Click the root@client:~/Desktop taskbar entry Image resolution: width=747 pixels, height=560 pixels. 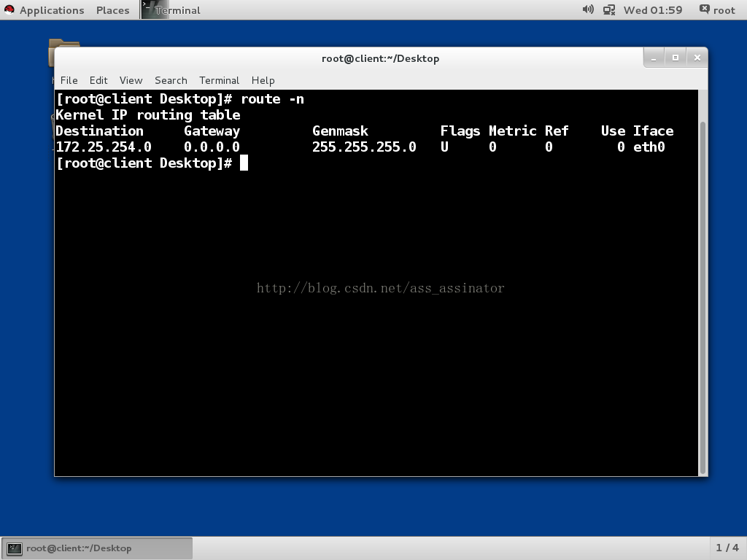pos(97,548)
